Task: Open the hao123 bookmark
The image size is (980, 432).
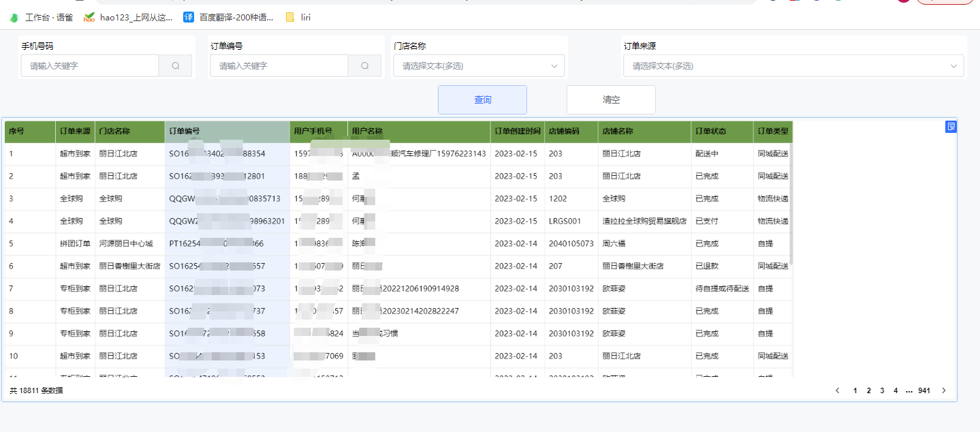Action: 128,18
